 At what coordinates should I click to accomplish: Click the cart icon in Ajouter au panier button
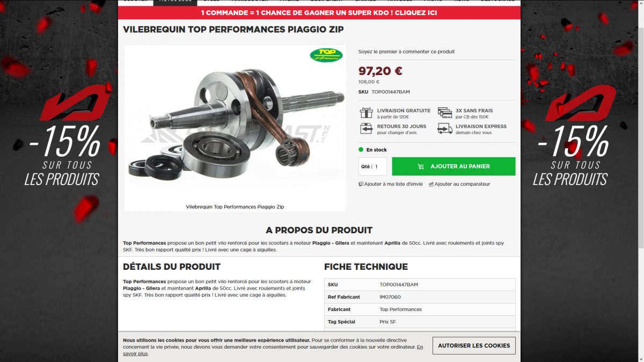(421, 166)
